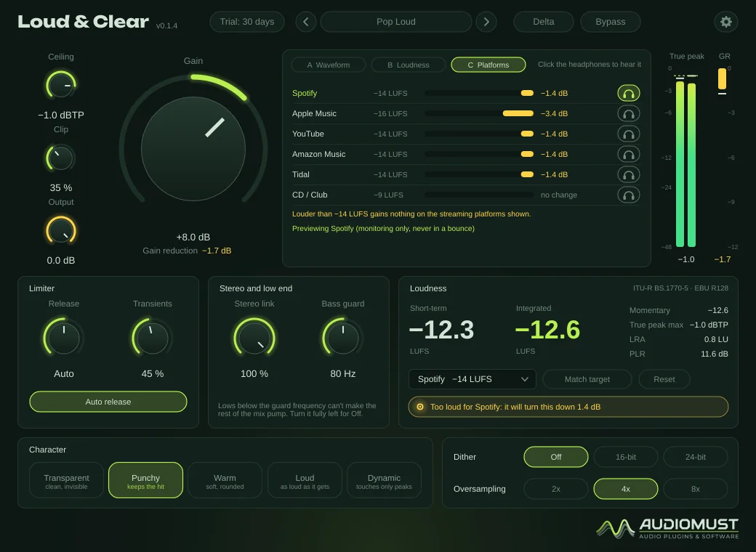The height and width of the screenshot is (552, 756).
Task: Disable Auto release in Limiter
Action: click(108, 402)
